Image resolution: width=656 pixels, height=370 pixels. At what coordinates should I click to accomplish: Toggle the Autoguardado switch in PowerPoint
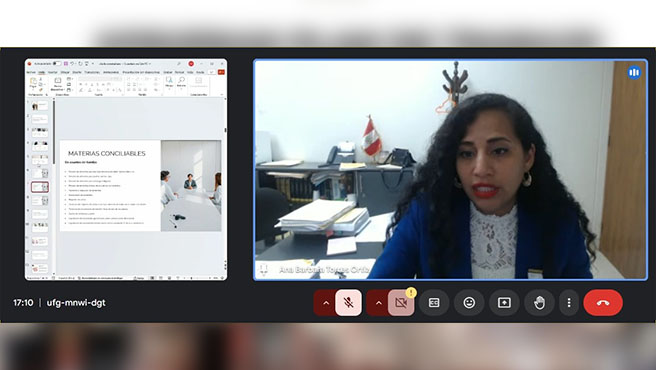click(56, 64)
